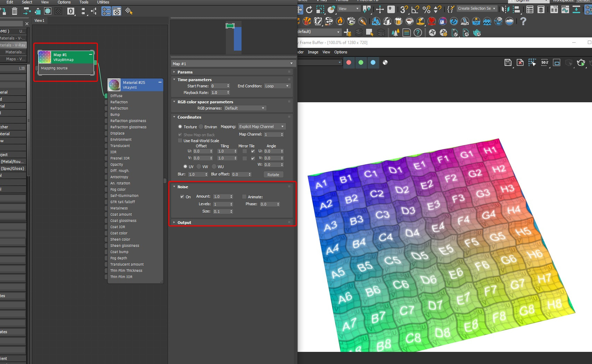This screenshot has width=592, height=364.
Task: Collapse the Noise rollout
Action: 232,187
